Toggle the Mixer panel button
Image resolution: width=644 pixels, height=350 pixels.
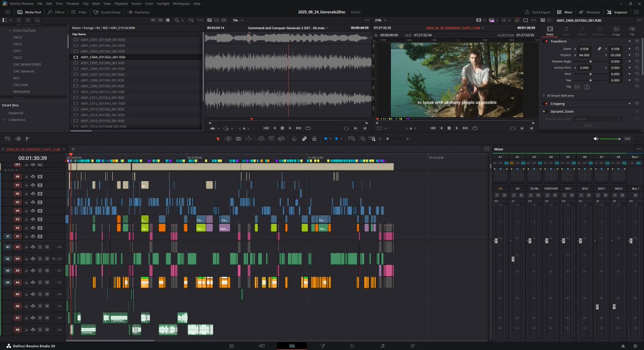(565, 12)
